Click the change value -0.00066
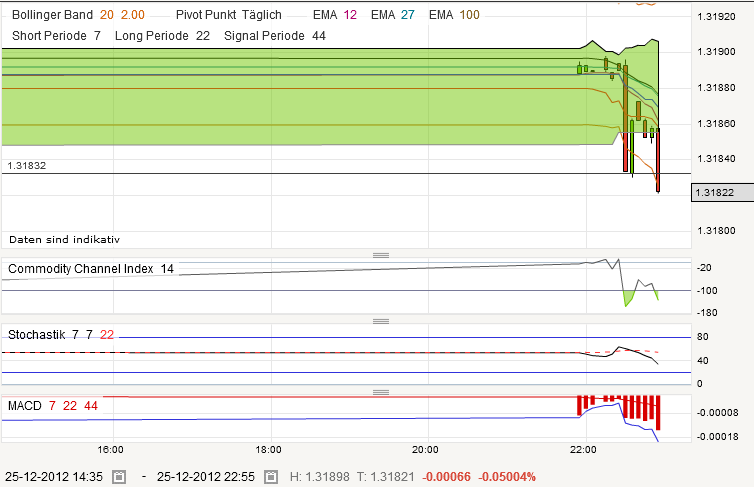Viewport: 754px width, 487px height. pos(447,477)
